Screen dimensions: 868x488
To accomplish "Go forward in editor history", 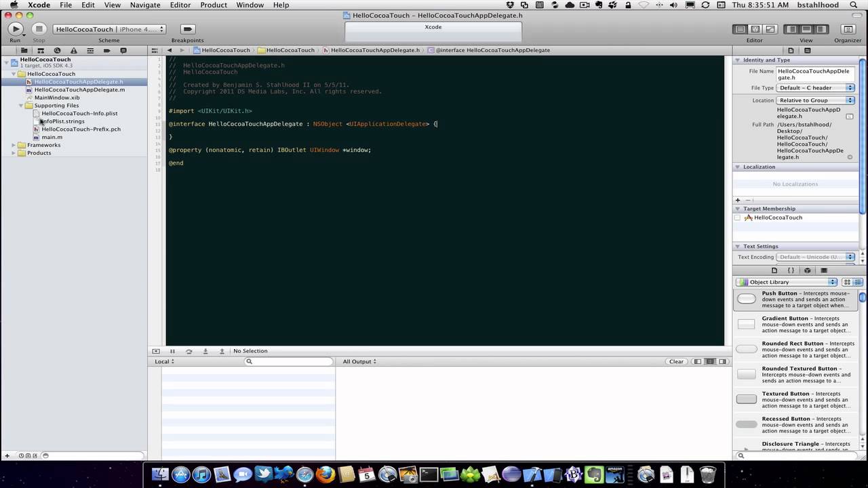I will pyautogui.click(x=181, y=50).
